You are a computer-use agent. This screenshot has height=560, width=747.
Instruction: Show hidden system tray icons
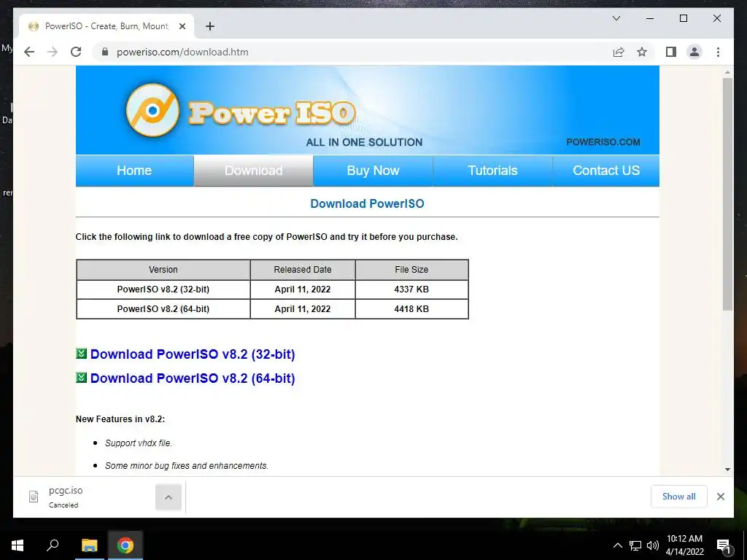(x=617, y=545)
